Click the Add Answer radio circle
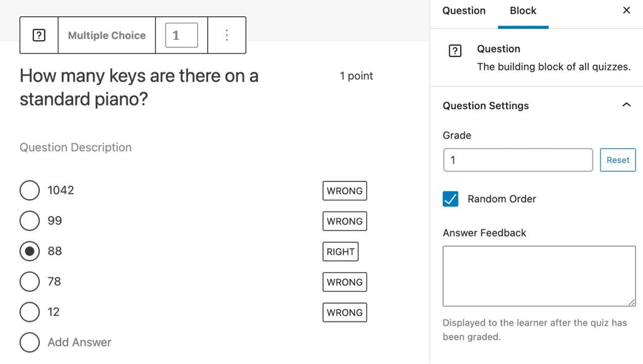Image resolution: width=643 pixels, height=364 pixels. [x=29, y=342]
